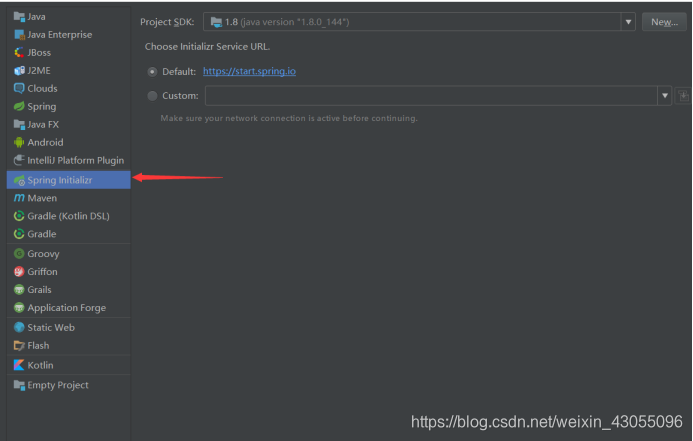Click the Flash folder icon

[19, 346]
